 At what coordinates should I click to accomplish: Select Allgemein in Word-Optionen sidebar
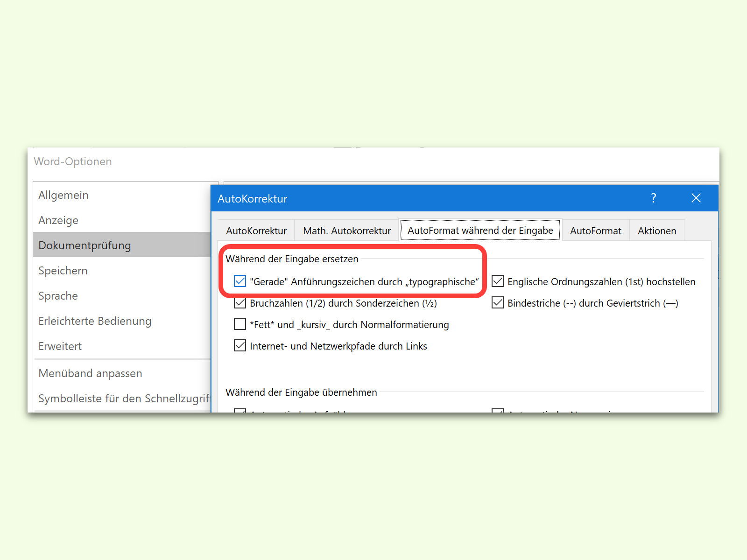click(x=122, y=195)
